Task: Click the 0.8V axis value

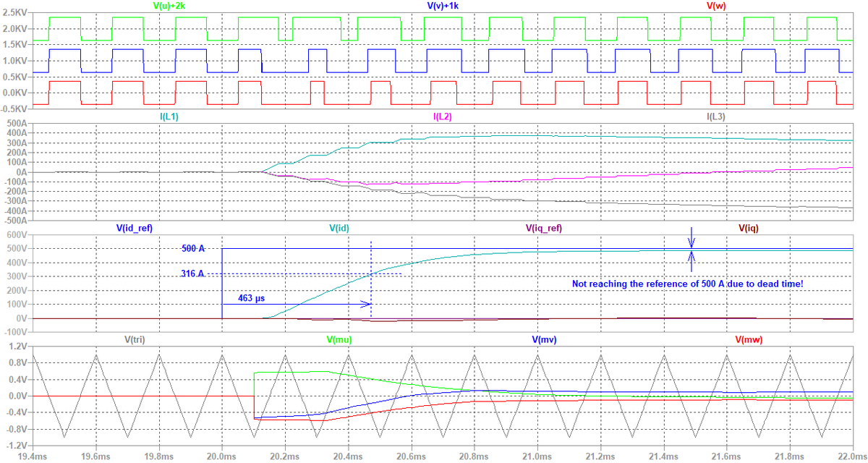Action: (x=17, y=362)
